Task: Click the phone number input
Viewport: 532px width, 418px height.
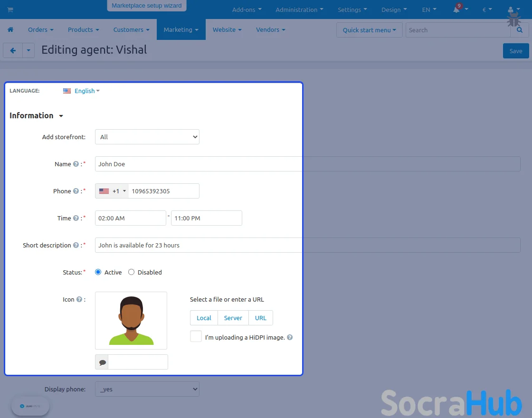Action: click(164, 191)
